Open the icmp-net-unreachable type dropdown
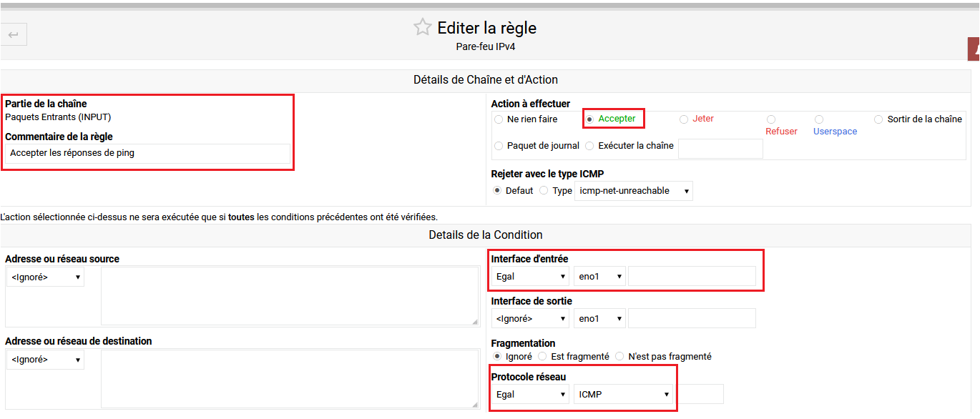Viewport: 980px width, 419px height. coord(634,190)
